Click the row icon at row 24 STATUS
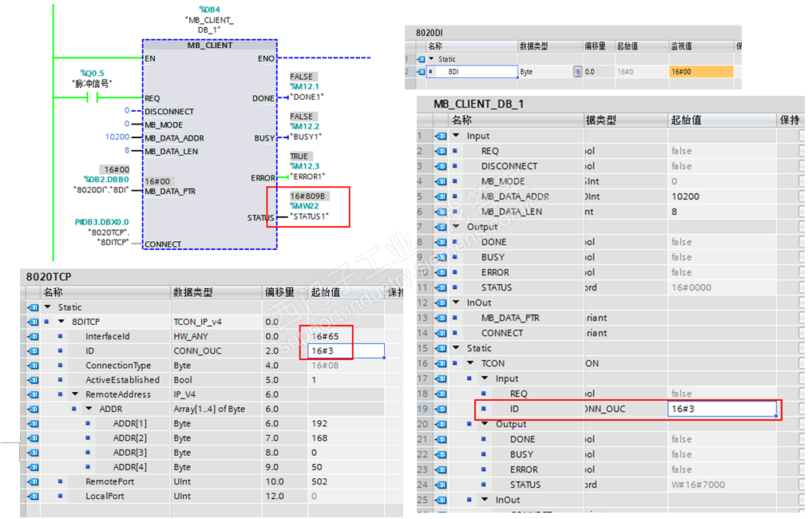This screenshot has height=519, width=812. tap(441, 485)
